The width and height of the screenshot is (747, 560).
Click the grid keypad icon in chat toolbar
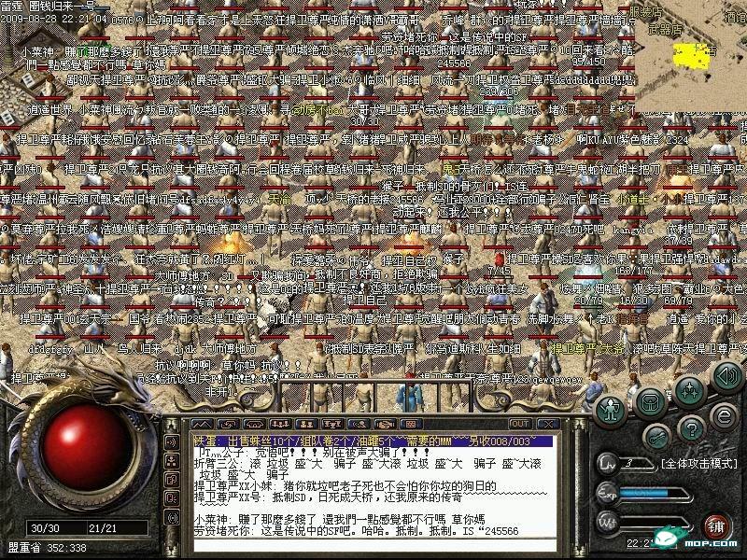click(411, 424)
